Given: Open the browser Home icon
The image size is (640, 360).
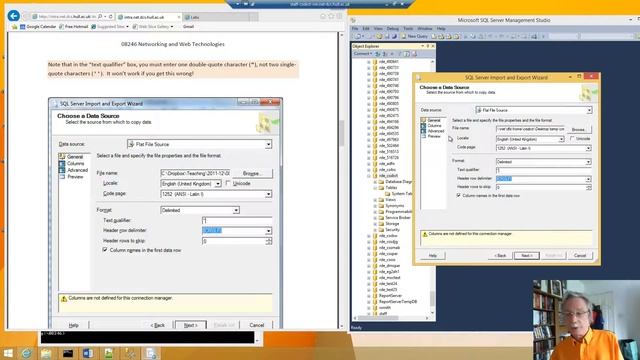Looking at the screenshot, I should 323,16.
